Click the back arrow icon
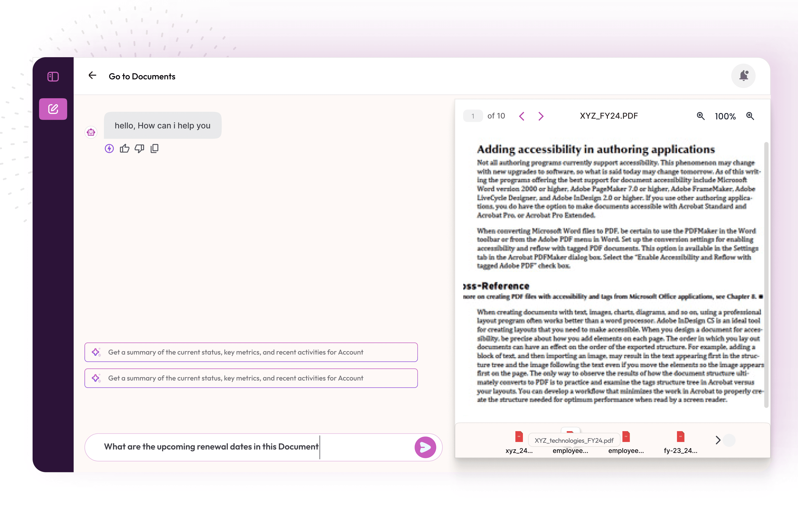The width and height of the screenshot is (798, 532). [92, 75]
